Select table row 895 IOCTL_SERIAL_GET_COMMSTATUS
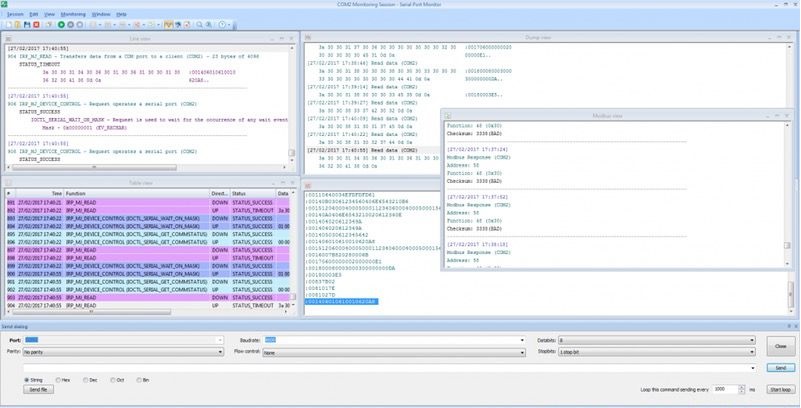Screen dimensions: 801x408 pyautogui.click(x=148, y=234)
